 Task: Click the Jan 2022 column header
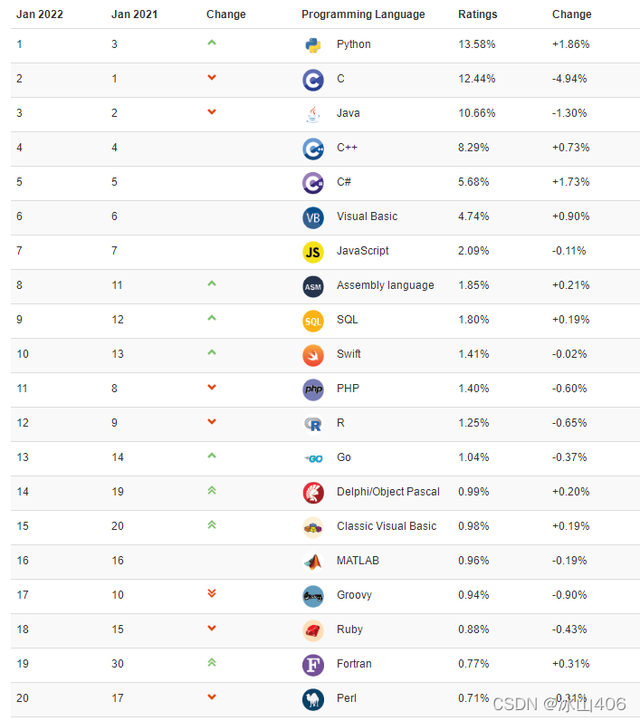[x=40, y=15]
